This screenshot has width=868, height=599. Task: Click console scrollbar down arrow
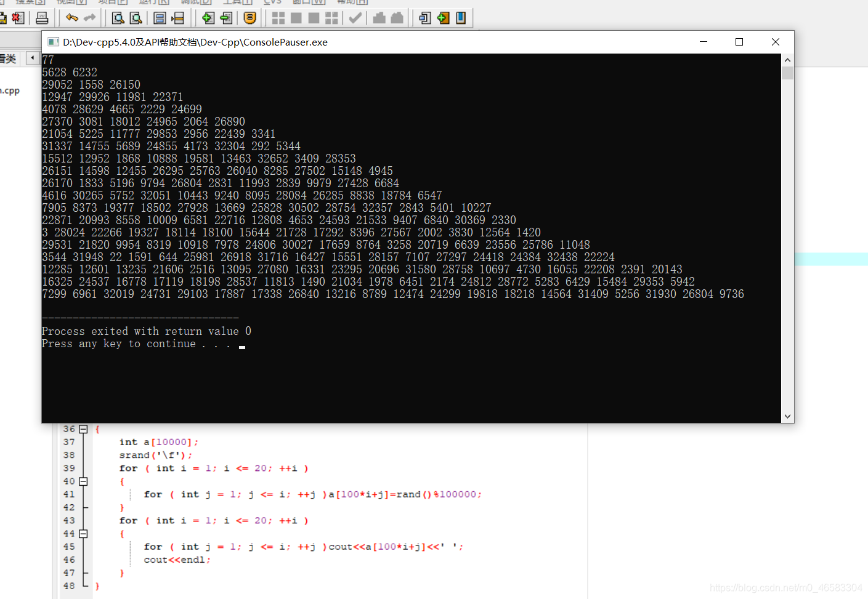click(787, 416)
